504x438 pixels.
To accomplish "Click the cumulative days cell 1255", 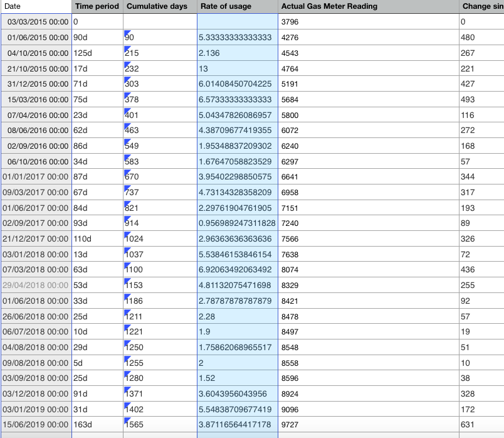I will coord(160,363).
